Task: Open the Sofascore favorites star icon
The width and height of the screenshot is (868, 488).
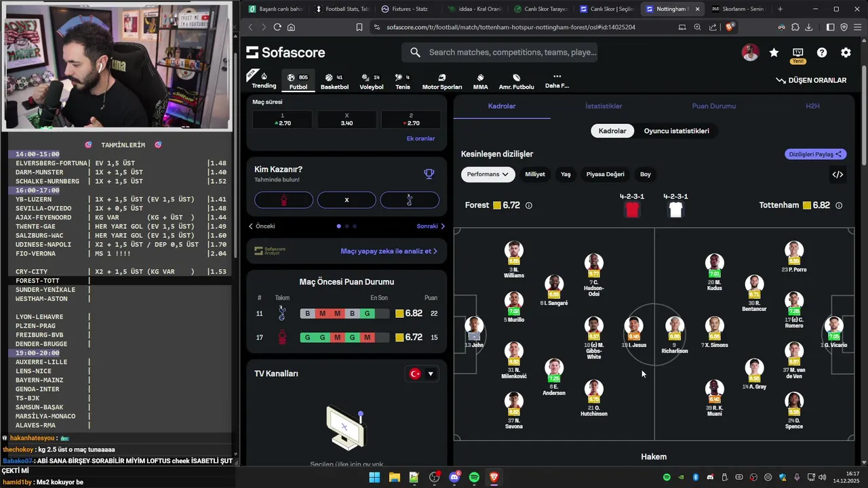Action: [774, 53]
